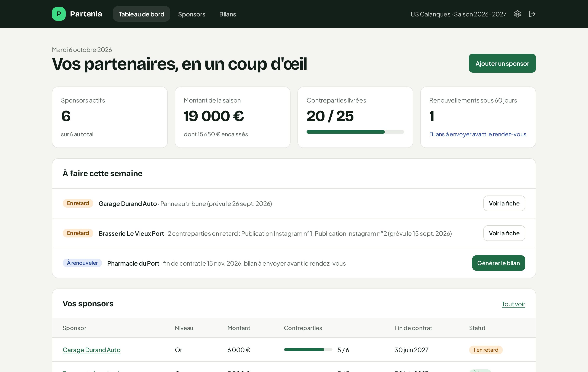The width and height of the screenshot is (588, 372).
Task: Click 'Bilans à envoyer avant le rendez-vous' text
Action: click(478, 134)
